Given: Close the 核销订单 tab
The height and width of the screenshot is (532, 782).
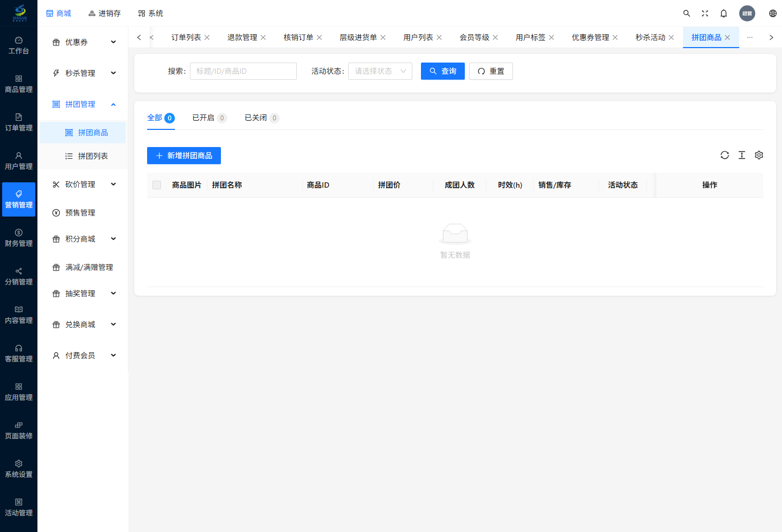Looking at the screenshot, I should point(319,37).
